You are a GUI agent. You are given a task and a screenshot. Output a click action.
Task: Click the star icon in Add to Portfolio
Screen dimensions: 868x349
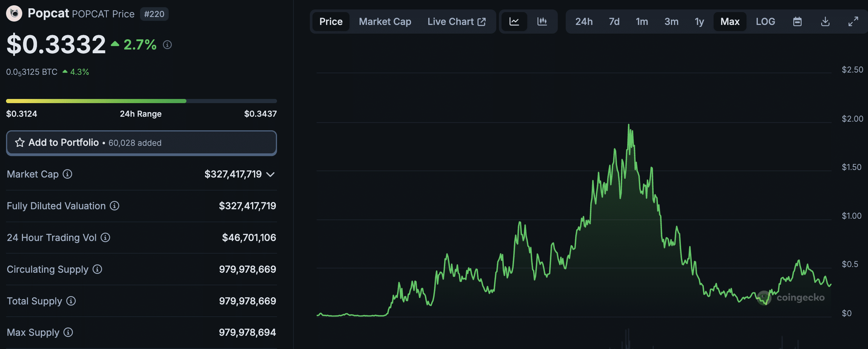click(x=20, y=143)
